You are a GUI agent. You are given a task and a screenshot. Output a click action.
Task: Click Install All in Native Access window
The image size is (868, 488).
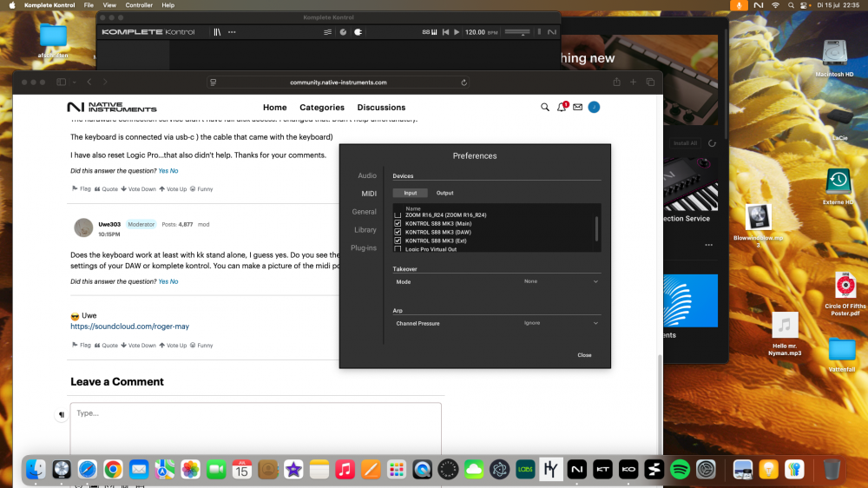(x=686, y=143)
